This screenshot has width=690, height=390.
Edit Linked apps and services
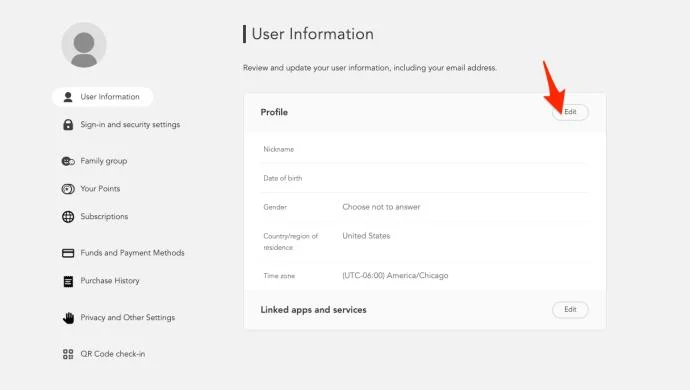(570, 309)
